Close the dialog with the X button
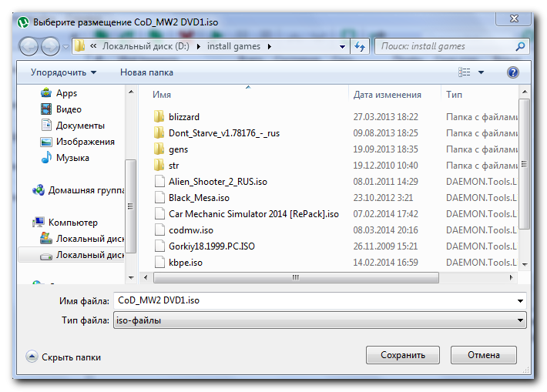 (x=514, y=18)
